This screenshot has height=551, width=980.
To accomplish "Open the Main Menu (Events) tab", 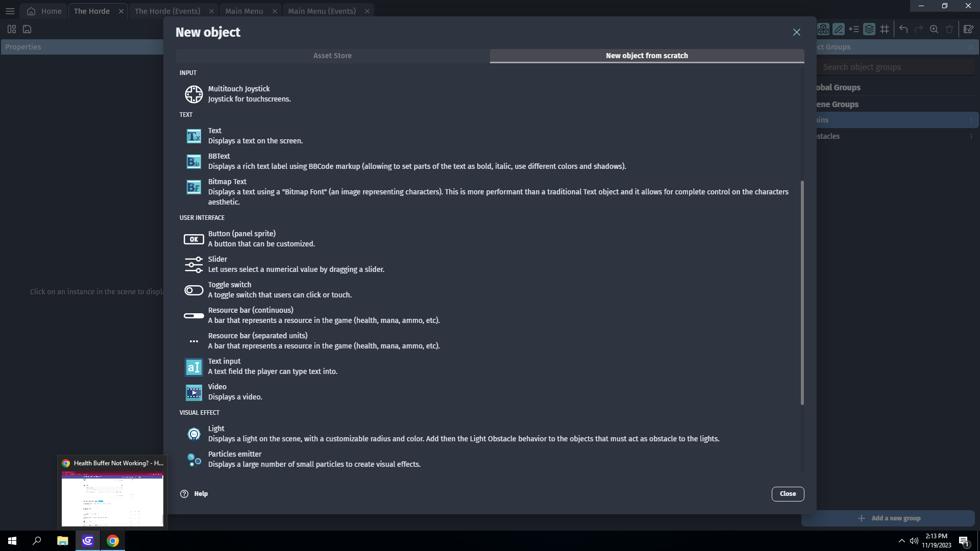I will tap(322, 10).
